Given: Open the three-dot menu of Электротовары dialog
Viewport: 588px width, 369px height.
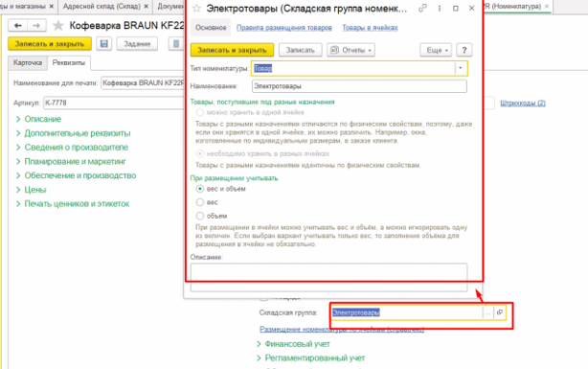Looking at the screenshot, I should coord(440,9).
